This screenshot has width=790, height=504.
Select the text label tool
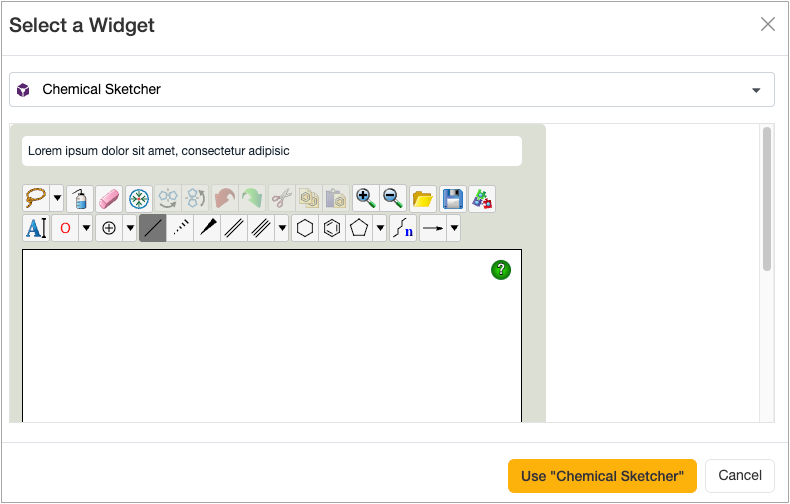(x=36, y=228)
